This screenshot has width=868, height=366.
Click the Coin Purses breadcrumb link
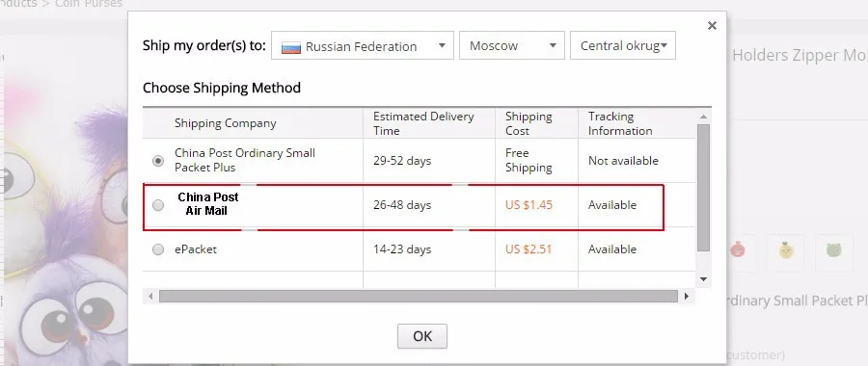pos(89,3)
